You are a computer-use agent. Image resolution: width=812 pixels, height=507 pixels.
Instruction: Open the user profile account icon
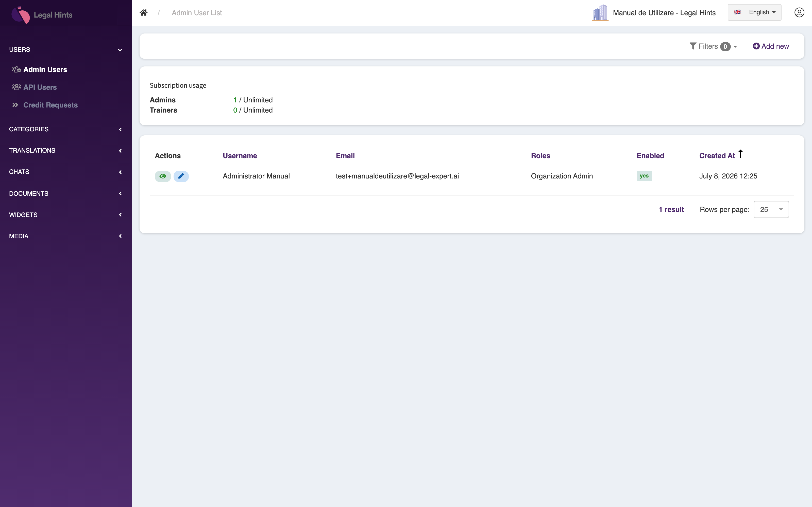point(799,13)
